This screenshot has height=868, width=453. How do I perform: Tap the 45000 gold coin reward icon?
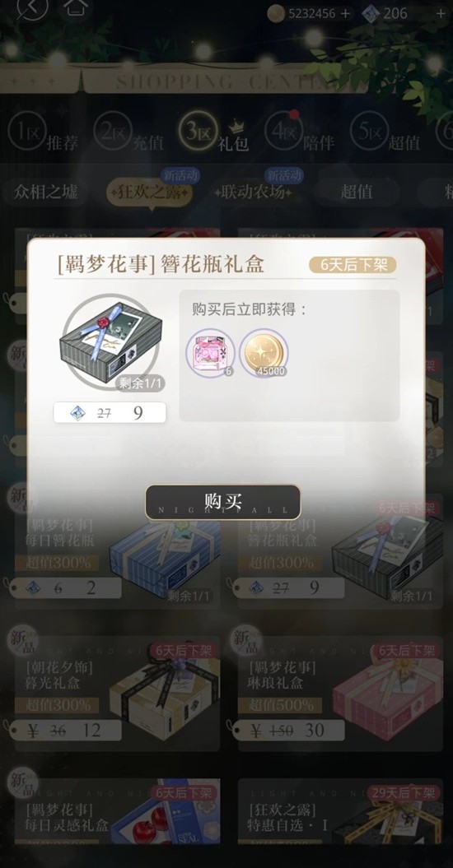pyautogui.click(x=264, y=352)
